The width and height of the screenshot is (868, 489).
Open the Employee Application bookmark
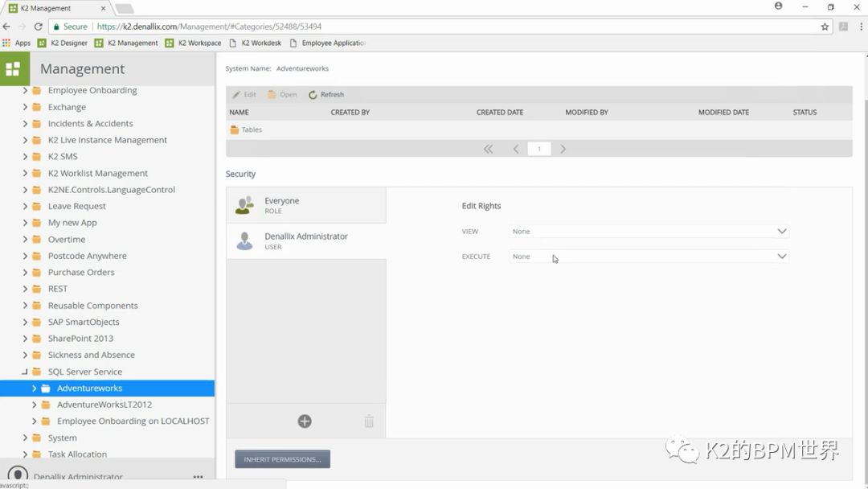point(328,43)
